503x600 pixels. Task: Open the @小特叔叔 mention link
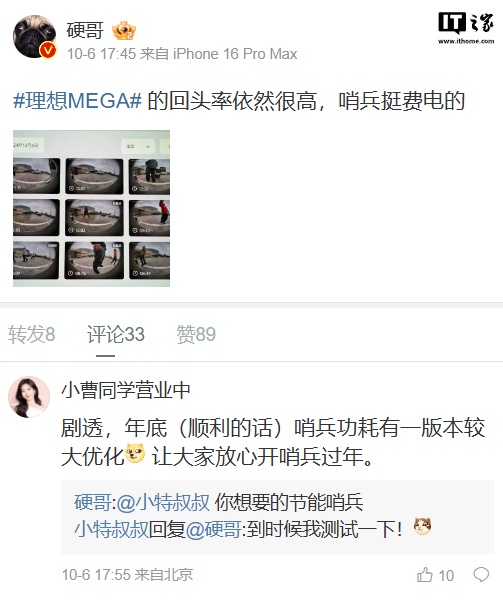(x=163, y=502)
